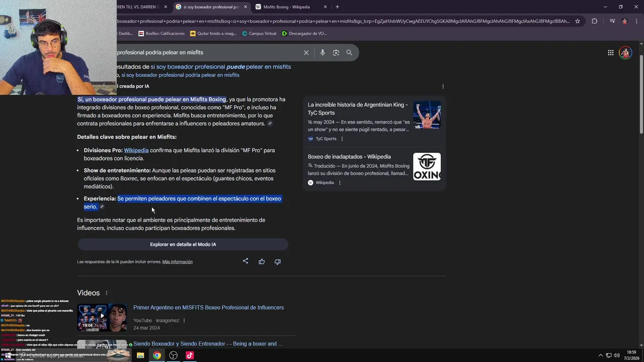Image resolution: width=644 pixels, height=362 pixels.
Task: Open a new Chrome tab
Action: [337, 7]
